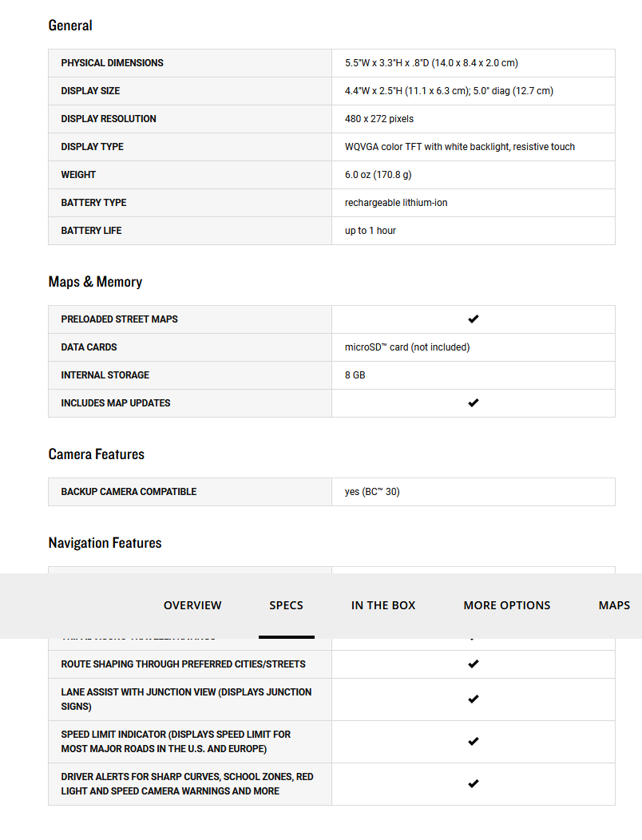Click the Route Shaping row checkmark
Screen dimensions: 642x840
tap(474, 664)
